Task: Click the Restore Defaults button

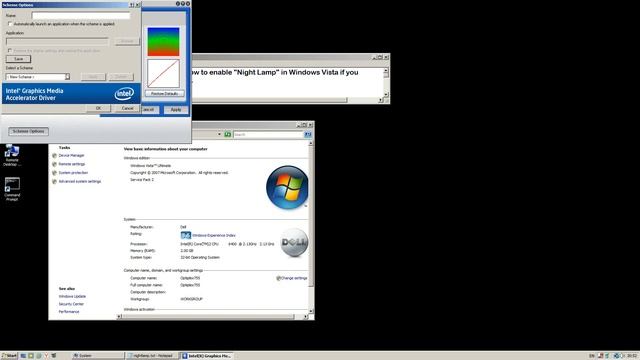Action: [x=164, y=93]
